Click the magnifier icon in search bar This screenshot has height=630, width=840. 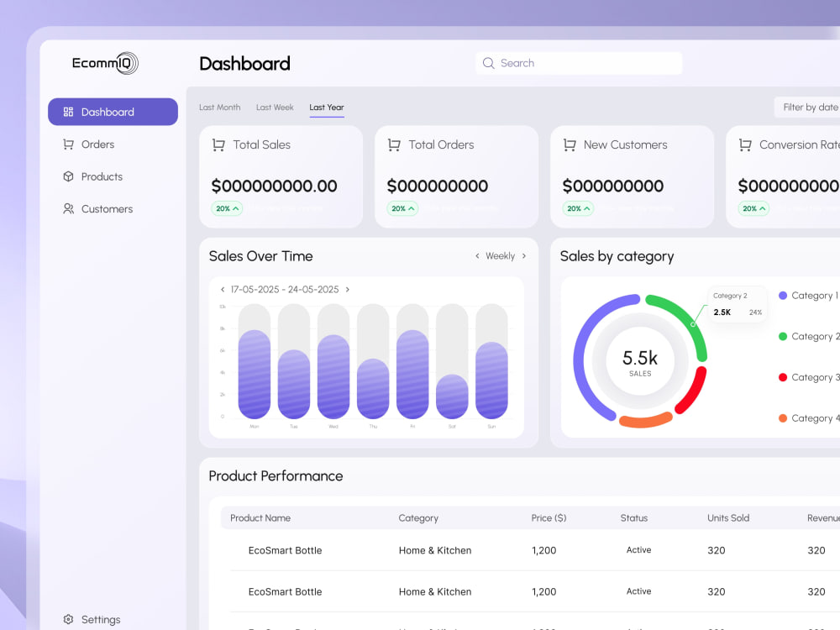tap(488, 63)
